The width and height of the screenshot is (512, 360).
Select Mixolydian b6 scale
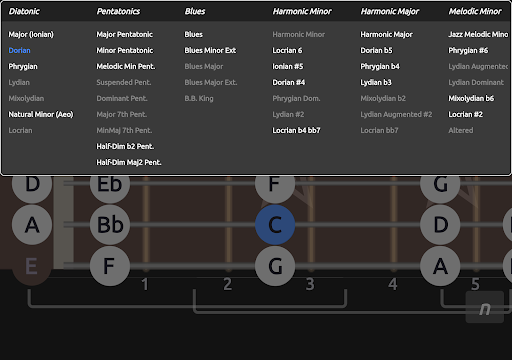pos(471,98)
